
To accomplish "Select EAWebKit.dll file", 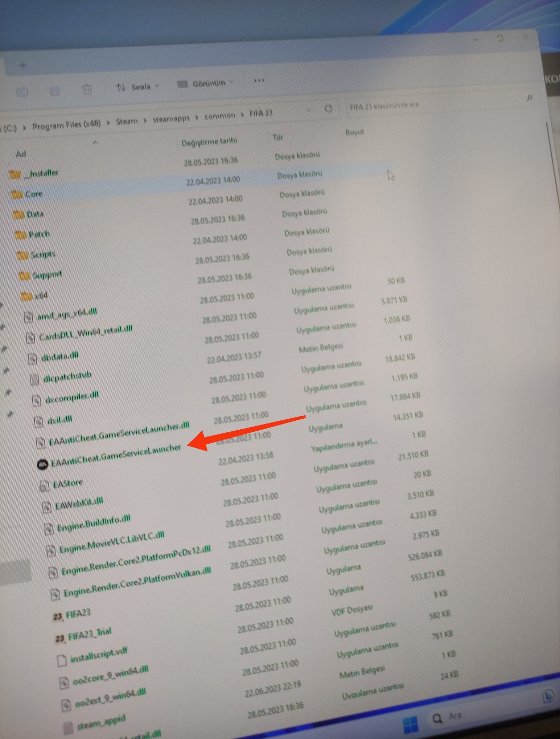I will click(x=73, y=503).
